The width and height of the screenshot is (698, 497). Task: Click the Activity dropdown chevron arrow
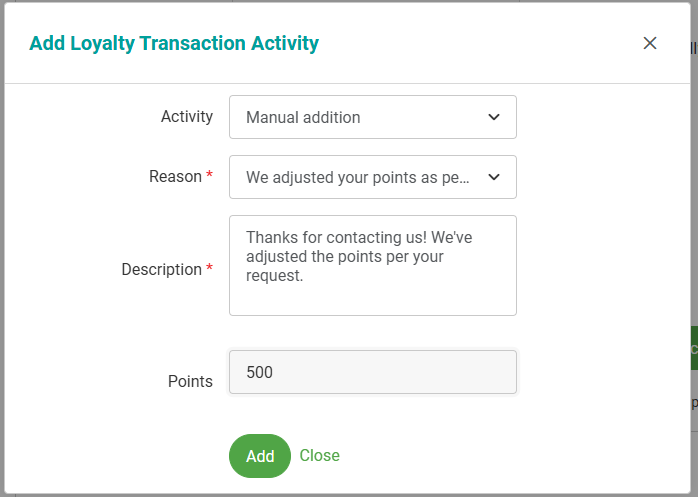point(493,117)
